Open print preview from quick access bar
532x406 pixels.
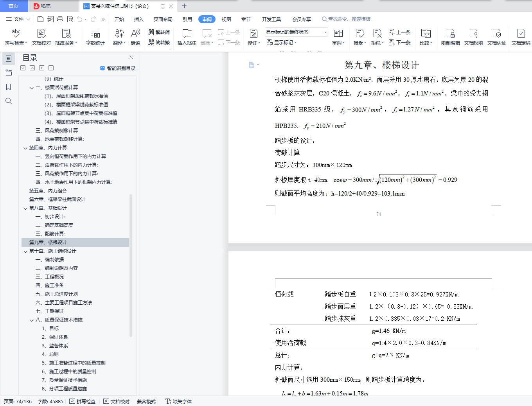click(x=70, y=19)
